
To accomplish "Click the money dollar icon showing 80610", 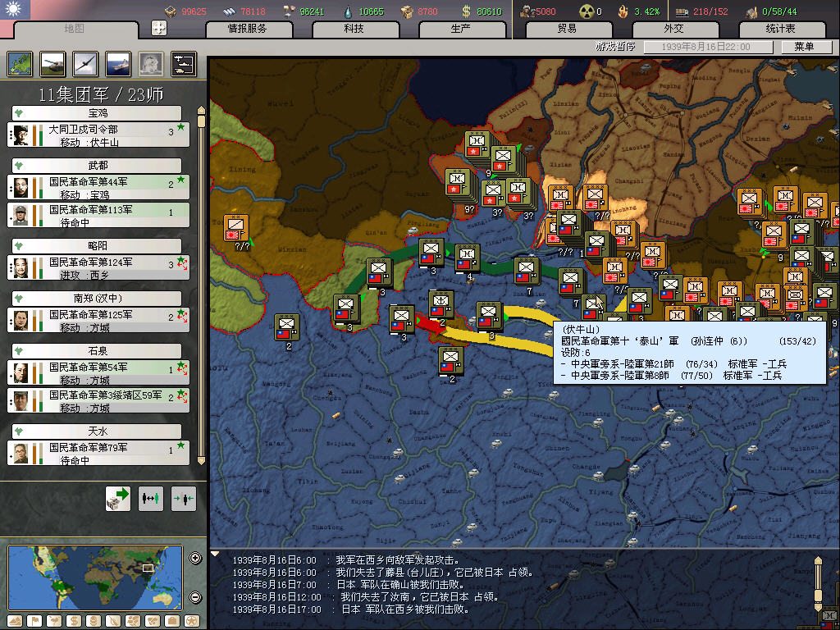I will (x=466, y=11).
